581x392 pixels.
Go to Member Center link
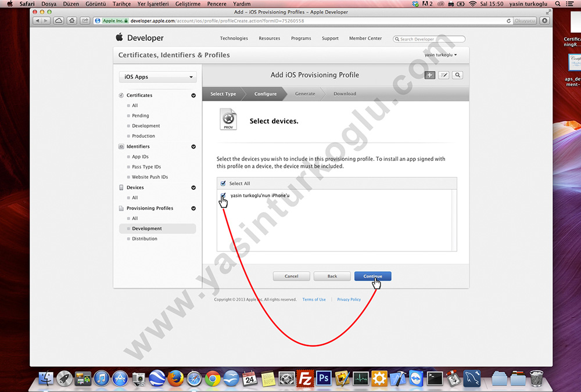[x=365, y=38]
